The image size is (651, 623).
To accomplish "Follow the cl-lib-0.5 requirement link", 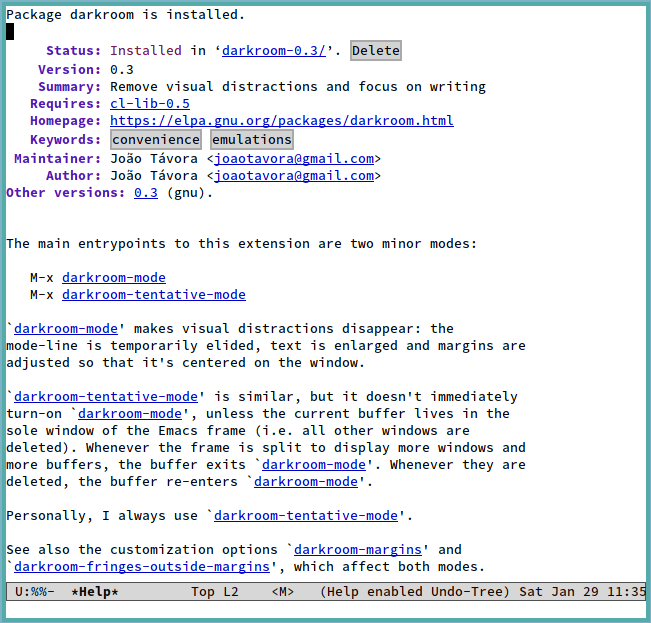I will pyautogui.click(x=150, y=103).
